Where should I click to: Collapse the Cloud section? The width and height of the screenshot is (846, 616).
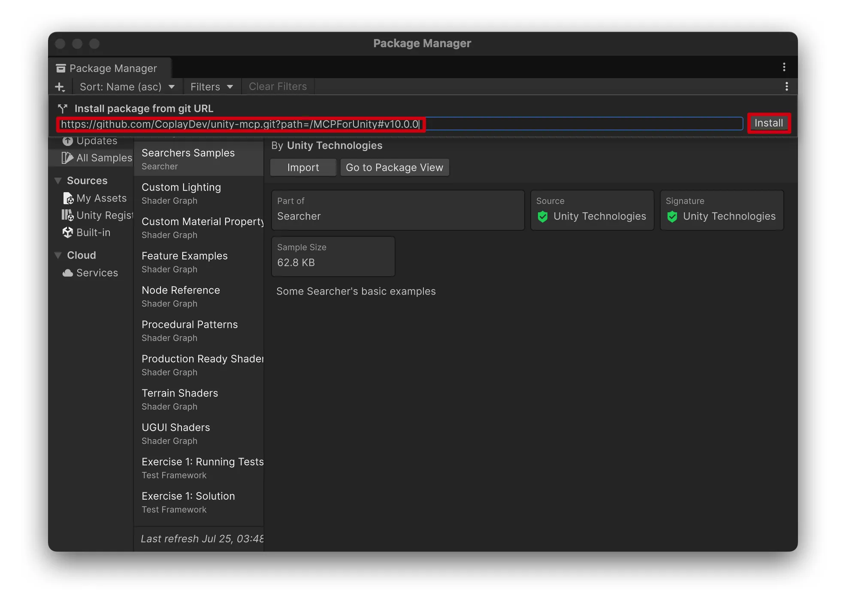tap(58, 255)
